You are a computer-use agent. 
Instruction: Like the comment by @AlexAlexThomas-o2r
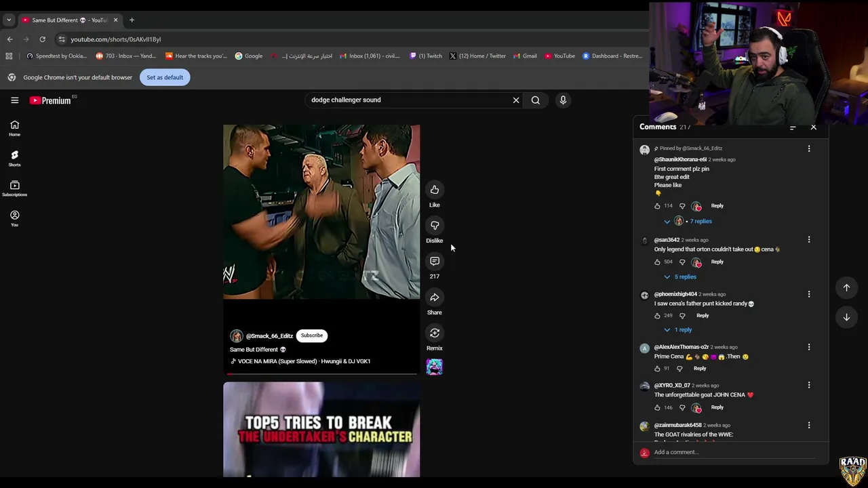657,369
